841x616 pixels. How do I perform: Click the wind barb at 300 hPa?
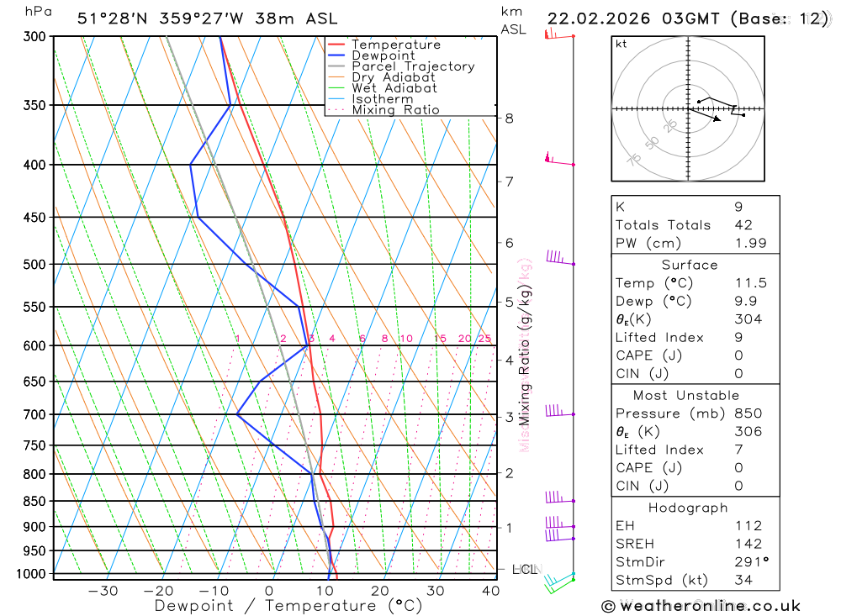(x=559, y=35)
